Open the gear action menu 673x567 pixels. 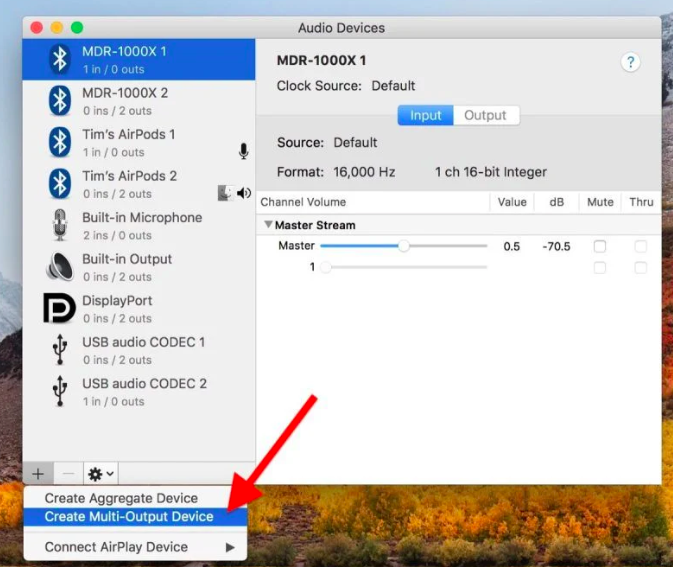(101, 474)
